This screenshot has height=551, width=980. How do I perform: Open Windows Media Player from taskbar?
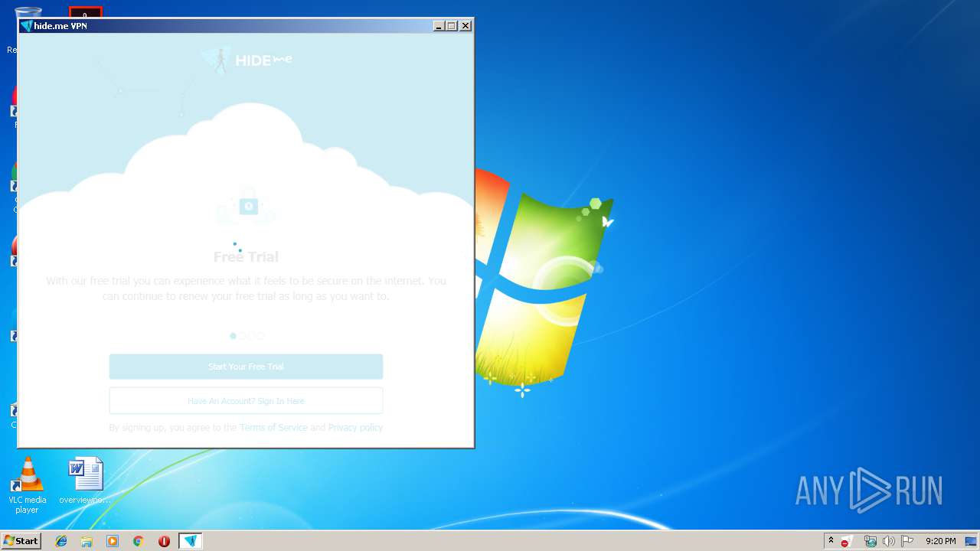pyautogui.click(x=113, y=541)
